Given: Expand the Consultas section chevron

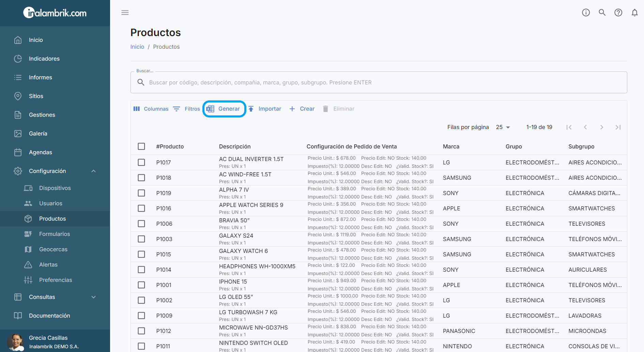Looking at the screenshot, I should [94, 297].
